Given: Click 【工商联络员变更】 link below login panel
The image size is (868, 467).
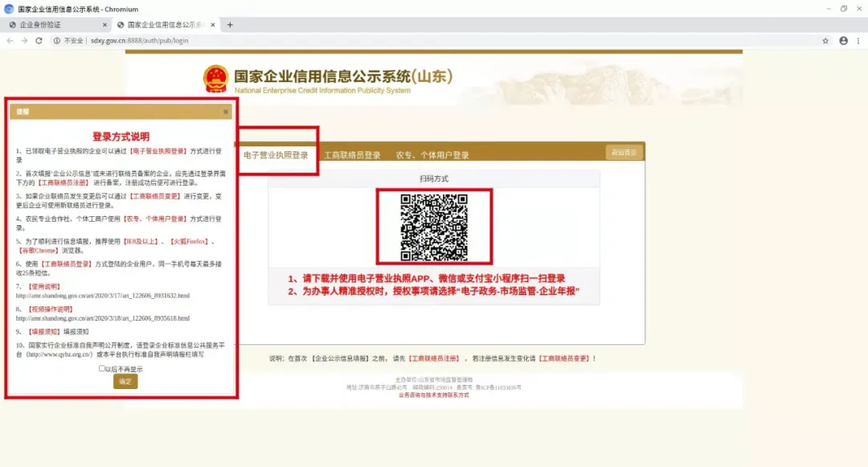Looking at the screenshot, I should coord(565,358).
